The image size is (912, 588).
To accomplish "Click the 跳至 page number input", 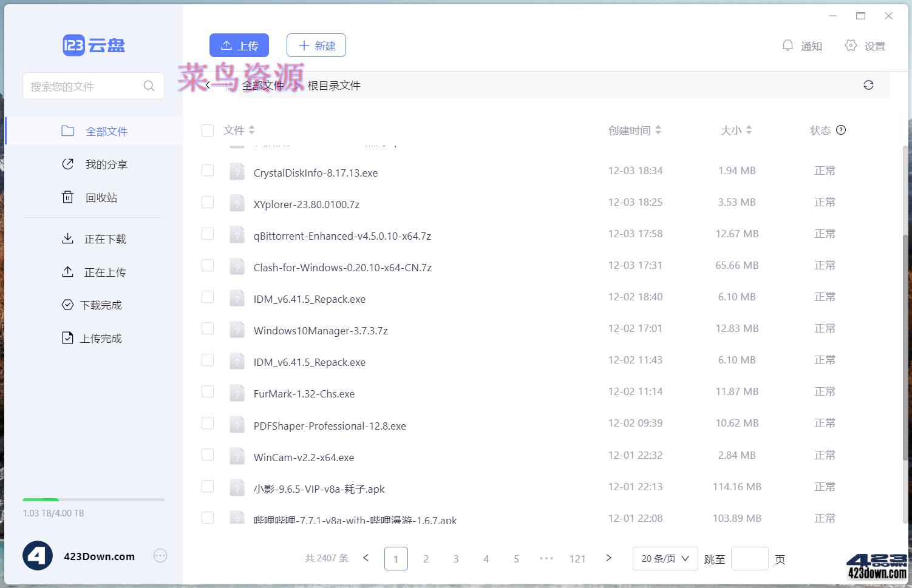I will click(749, 558).
